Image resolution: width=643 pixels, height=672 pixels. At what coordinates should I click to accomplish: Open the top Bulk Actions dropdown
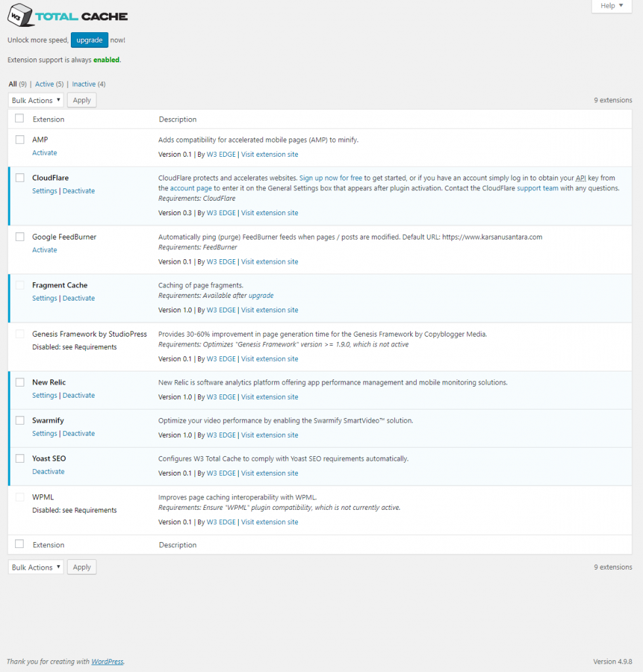coord(36,100)
